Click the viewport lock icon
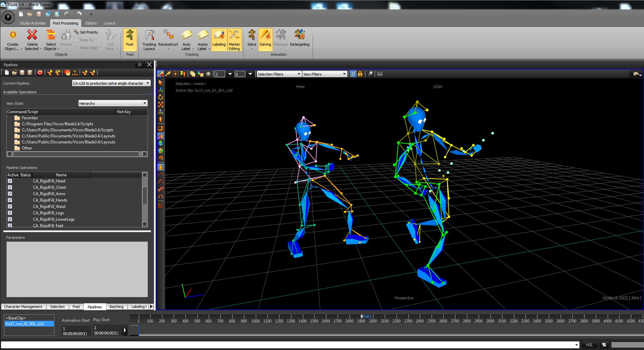Screen dimensions: 644x350 click(360, 74)
